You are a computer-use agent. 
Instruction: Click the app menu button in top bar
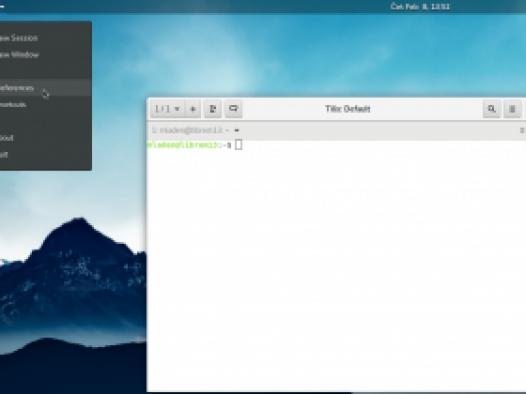[x=2, y=6]
